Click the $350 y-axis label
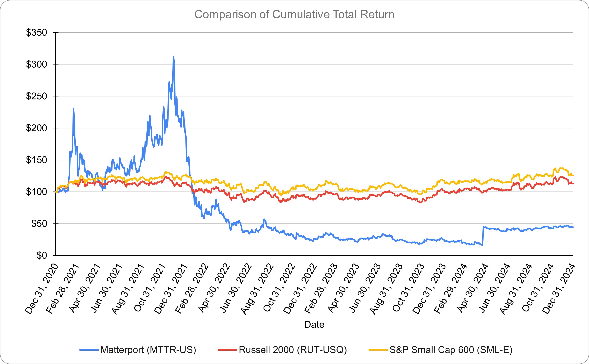Screen dimensions: 589x364 coord(36,33)
